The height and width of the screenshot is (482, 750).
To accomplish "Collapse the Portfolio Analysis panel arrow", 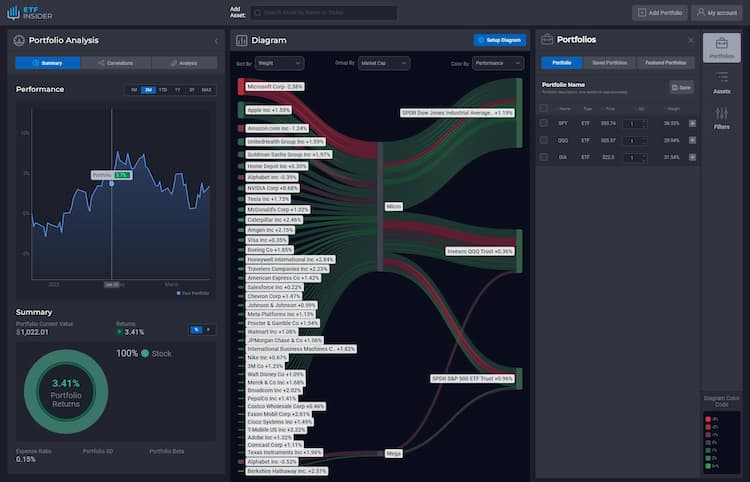I will click(x=217, y=41).
